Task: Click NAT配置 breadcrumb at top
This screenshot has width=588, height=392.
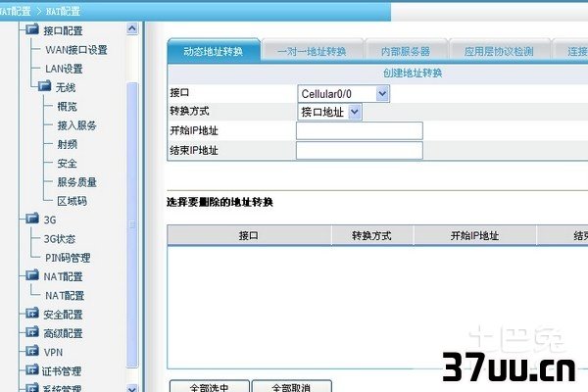Action: pyautogui.click(x=63, y=11)
